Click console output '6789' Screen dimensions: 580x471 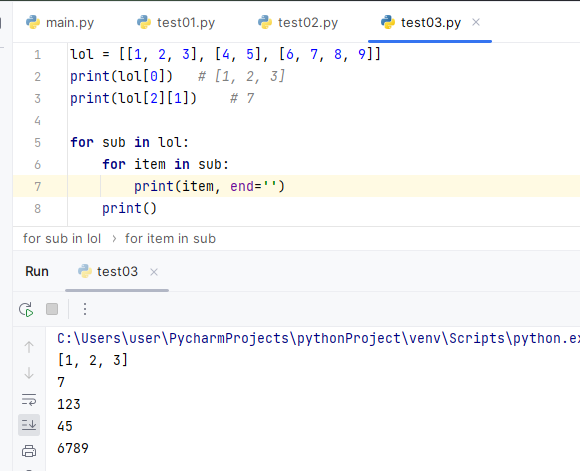tap(73, 448)
